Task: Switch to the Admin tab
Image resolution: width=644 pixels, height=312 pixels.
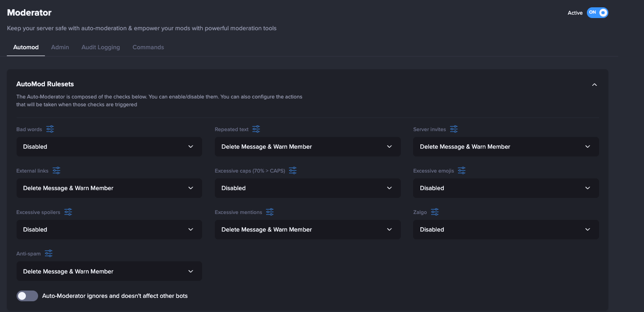Action: tap(60, 47)
